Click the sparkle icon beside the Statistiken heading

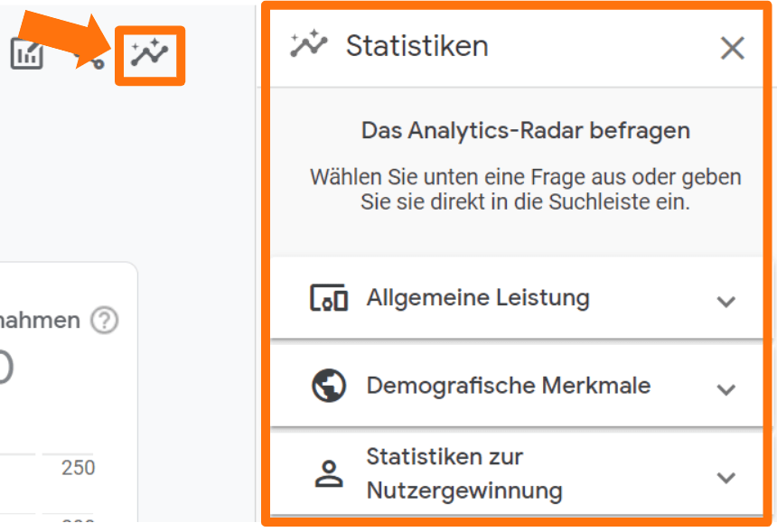coord(308,47)
